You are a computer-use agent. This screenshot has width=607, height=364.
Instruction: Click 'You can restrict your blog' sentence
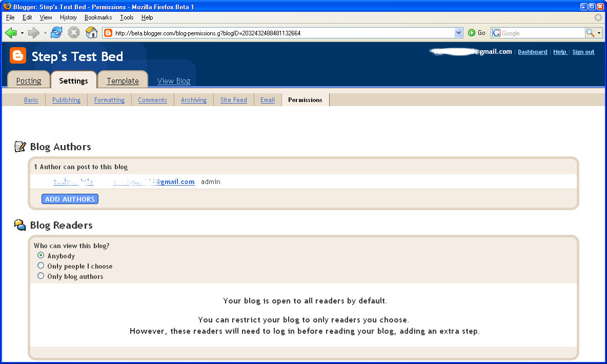[303, 320]
